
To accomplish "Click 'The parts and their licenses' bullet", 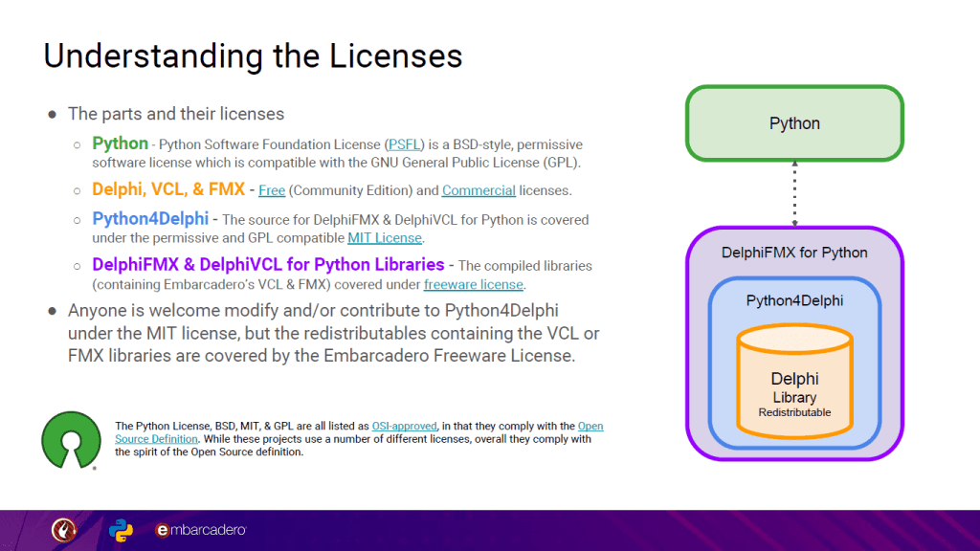I will coord(176,114).
